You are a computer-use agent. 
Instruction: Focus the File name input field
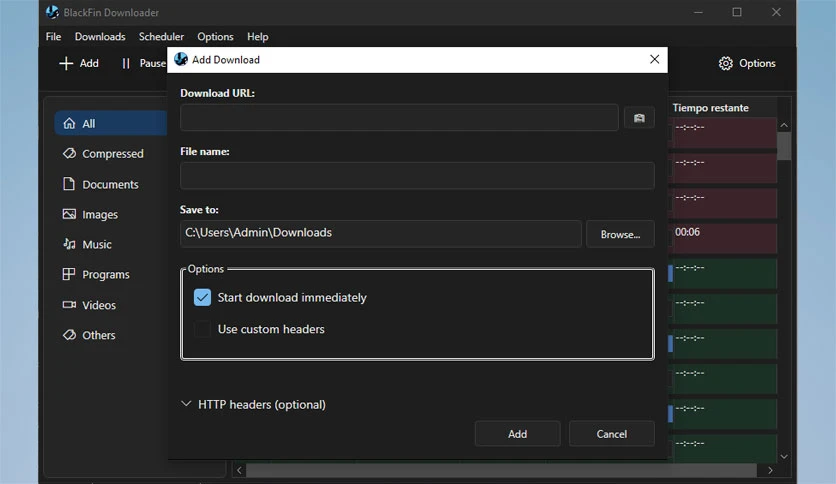[417, 176]
